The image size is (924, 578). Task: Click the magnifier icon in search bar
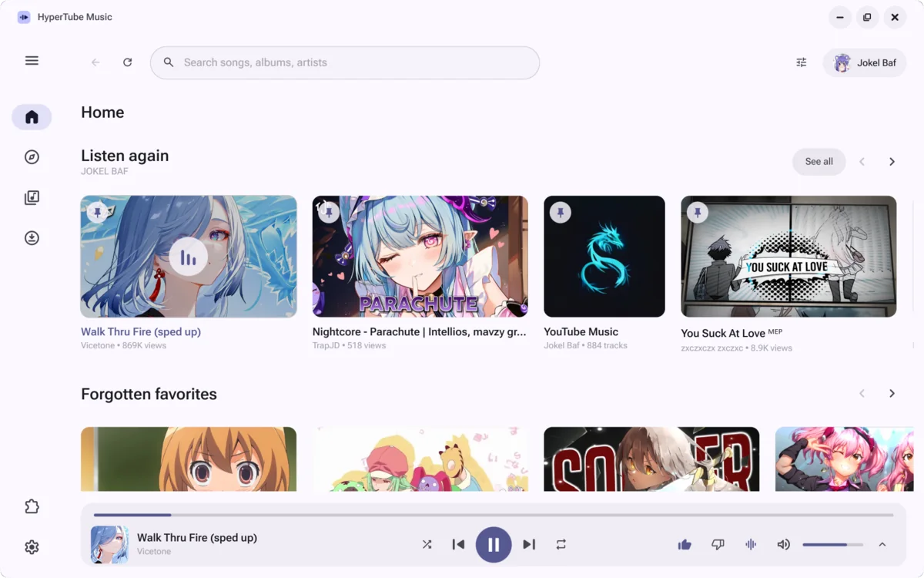[169, 62]
